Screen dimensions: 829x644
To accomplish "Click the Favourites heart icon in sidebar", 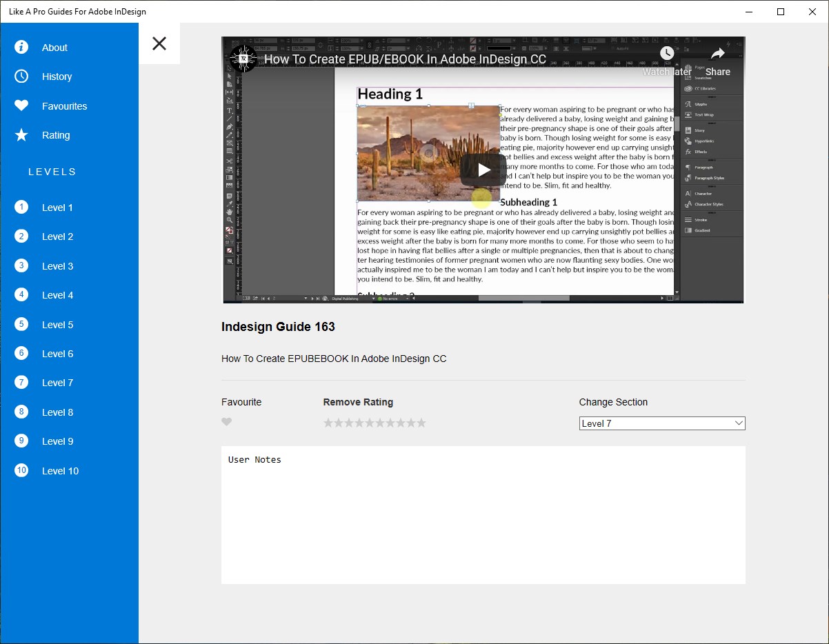I will [x=21, y=105].
